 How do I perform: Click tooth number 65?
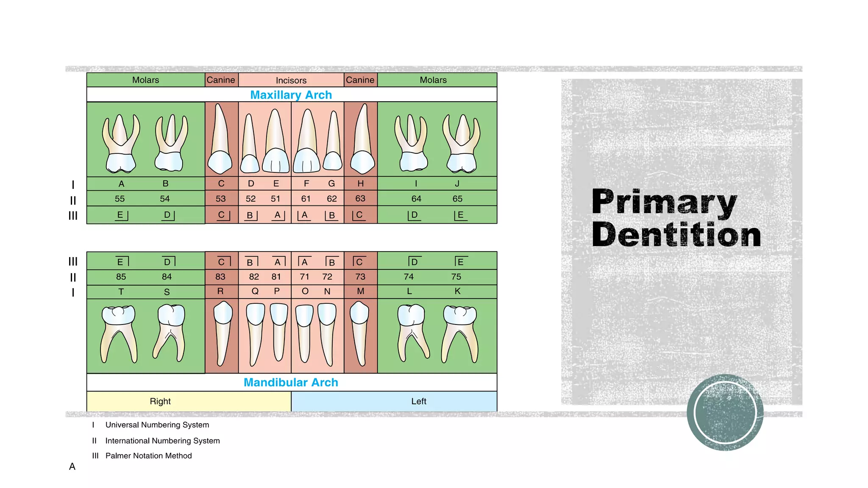457,199
